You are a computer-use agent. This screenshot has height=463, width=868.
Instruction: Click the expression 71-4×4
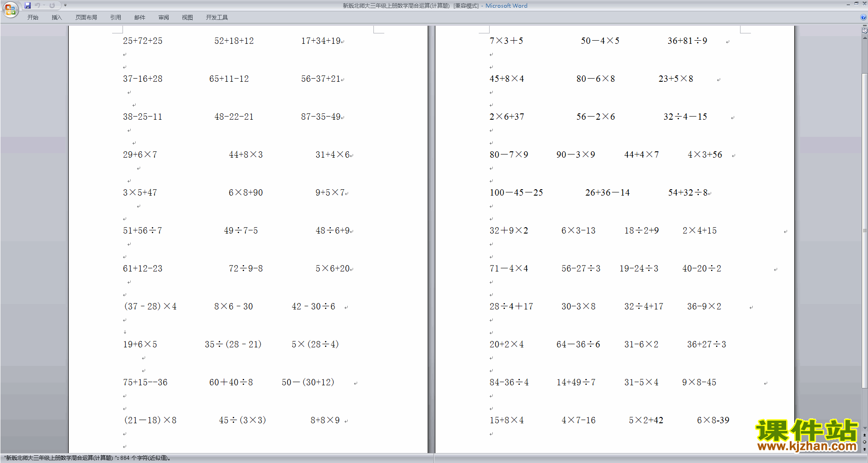509,268
